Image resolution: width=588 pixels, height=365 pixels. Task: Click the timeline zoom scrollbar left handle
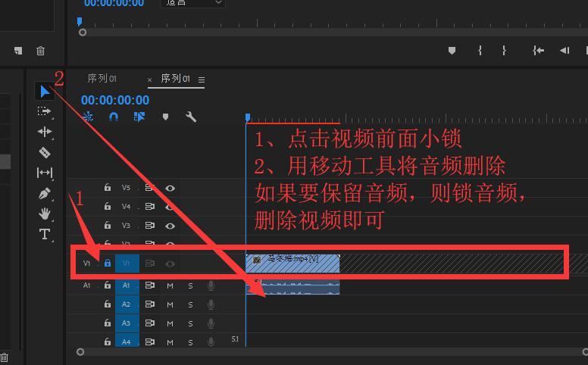point(80,352)
